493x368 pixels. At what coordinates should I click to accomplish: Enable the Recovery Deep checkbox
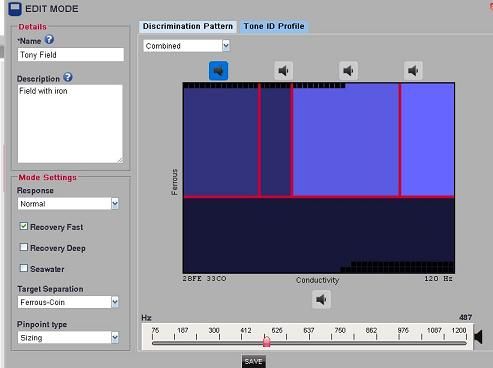24,247
